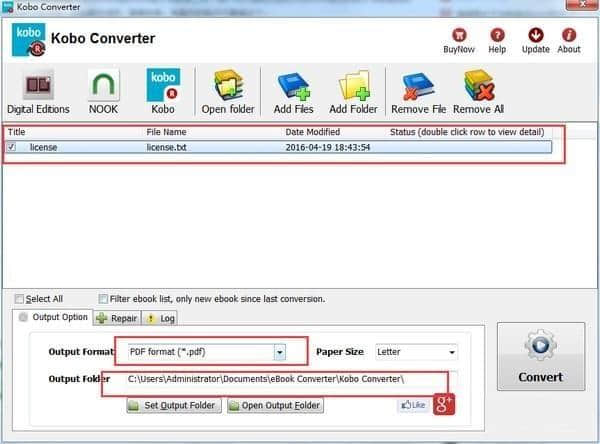Click the Kobo Converter logo in header
This screenshot has height=444, width=600.
point(29,40)
